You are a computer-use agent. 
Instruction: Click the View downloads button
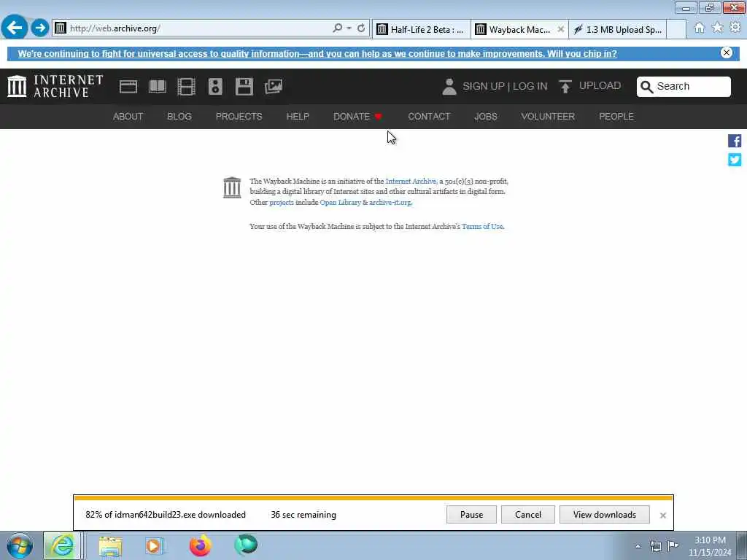click(x=605, y=515)
